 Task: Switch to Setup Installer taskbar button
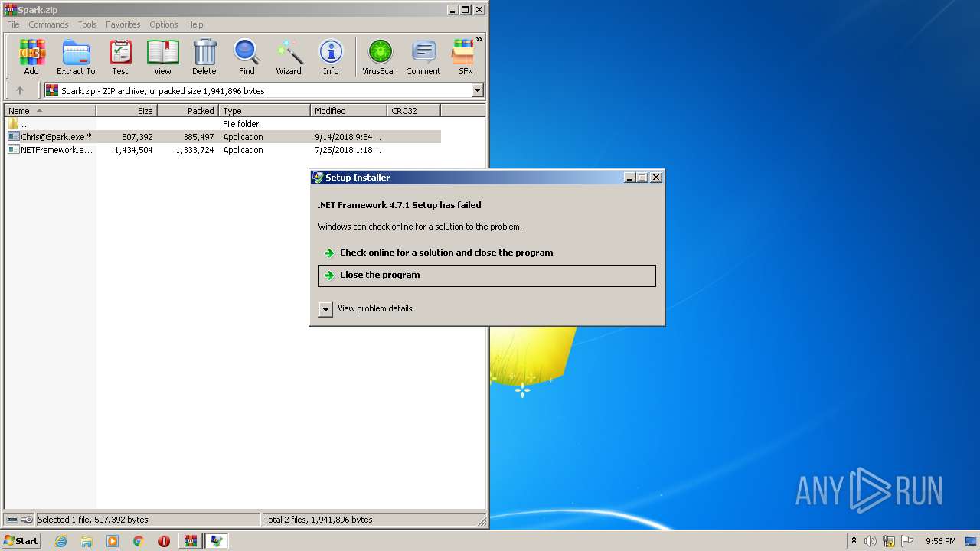217,541
